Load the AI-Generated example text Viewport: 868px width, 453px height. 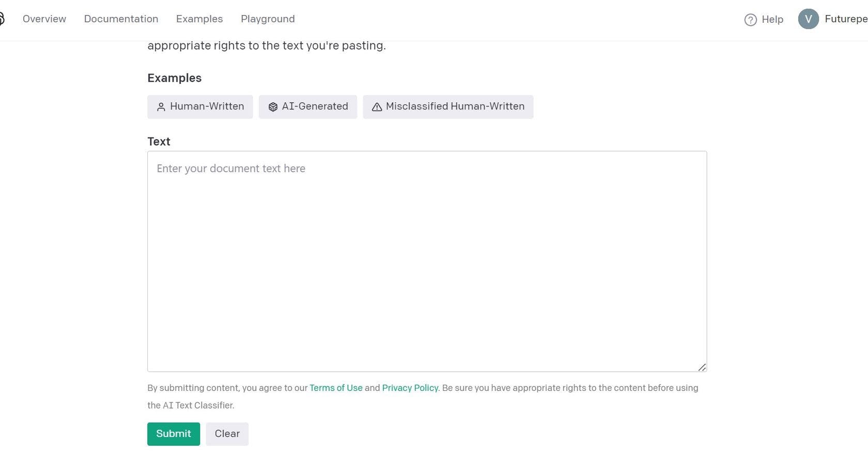point(315,107)
